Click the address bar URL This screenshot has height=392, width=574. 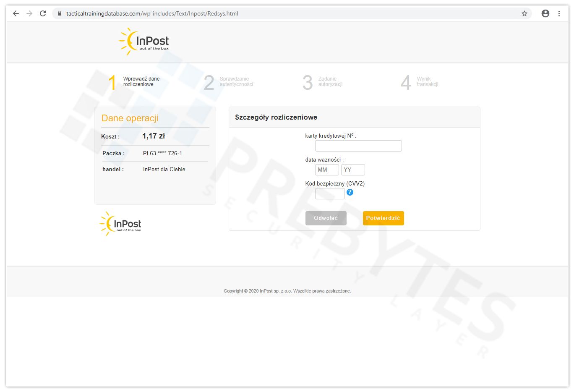tap(152, 13)
